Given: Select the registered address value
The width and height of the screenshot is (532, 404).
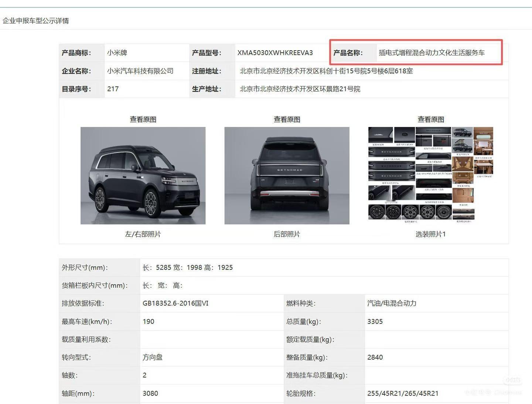Looking at the screenshot, I should tap(326, 71).
